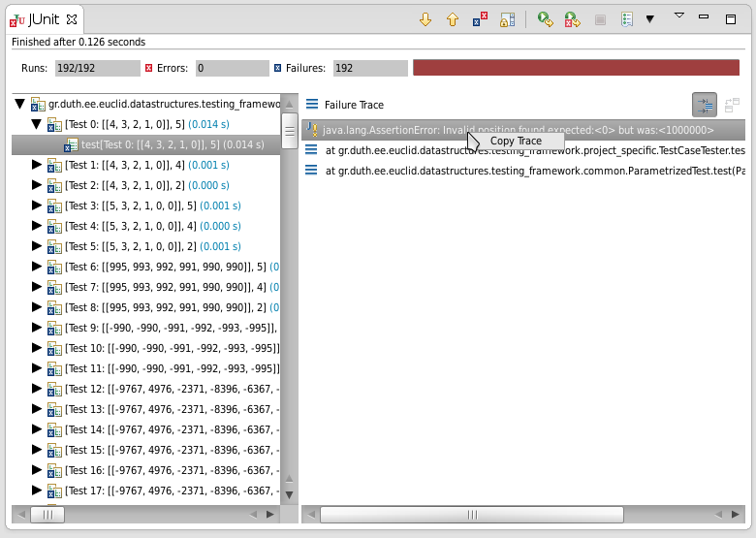Click the red test progress bar
Screen dimensions: 756x538
576,68
